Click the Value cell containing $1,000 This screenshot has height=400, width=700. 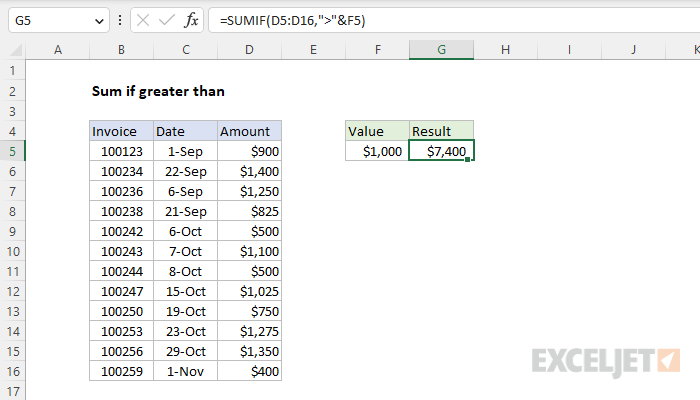pos(377,151)
